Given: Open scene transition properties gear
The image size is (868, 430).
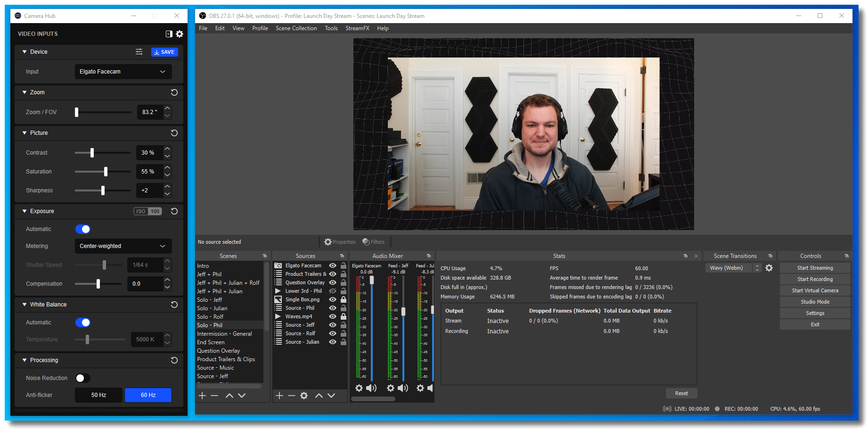Looking at the screenshot, I should [x=769, y=268].
